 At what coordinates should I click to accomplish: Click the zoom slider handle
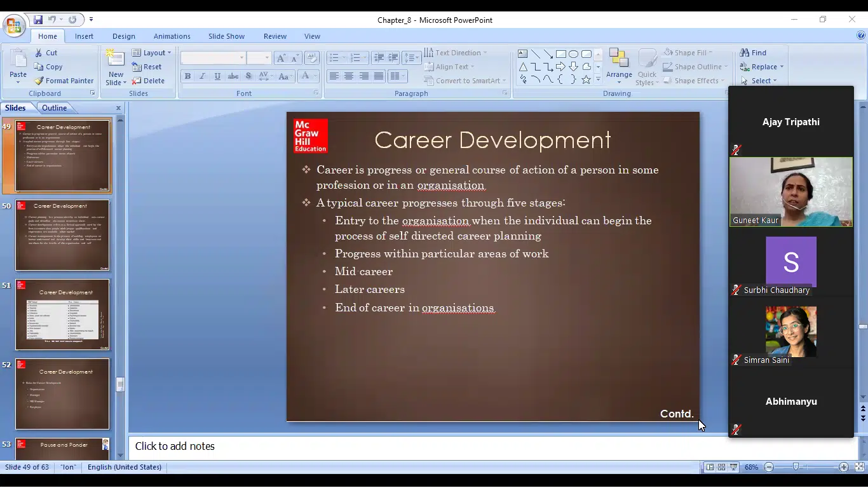(796, 467)
